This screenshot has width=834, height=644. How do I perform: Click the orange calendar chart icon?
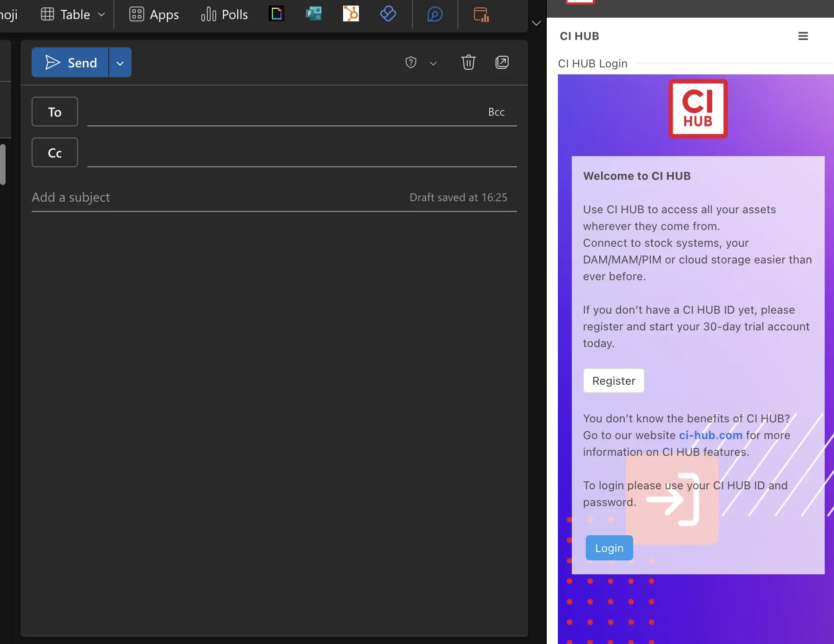(481, 14)
